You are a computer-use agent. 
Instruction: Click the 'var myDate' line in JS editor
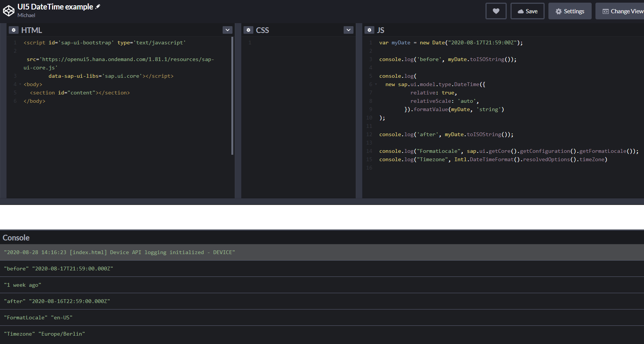click(451, 42)
